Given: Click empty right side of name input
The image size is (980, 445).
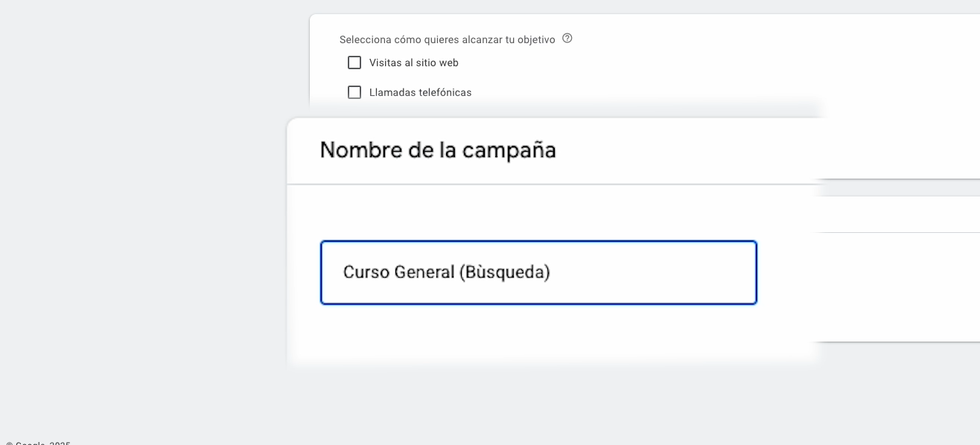Looking at the screenshot, I should (670, 272).
